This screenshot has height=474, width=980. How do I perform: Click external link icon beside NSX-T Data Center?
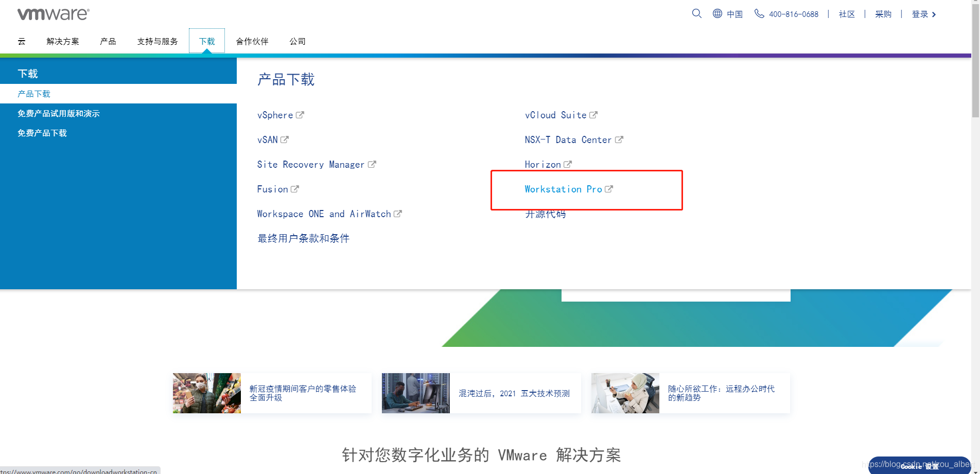619,139
